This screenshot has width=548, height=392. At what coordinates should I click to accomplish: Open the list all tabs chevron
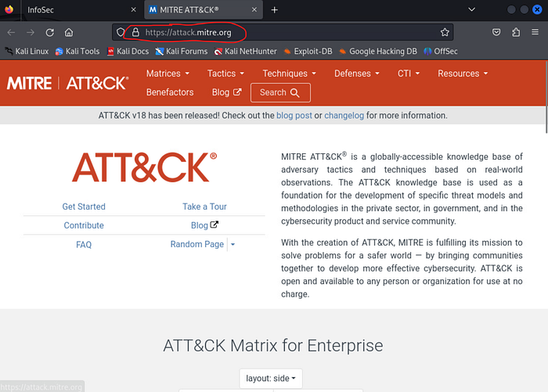471,9
